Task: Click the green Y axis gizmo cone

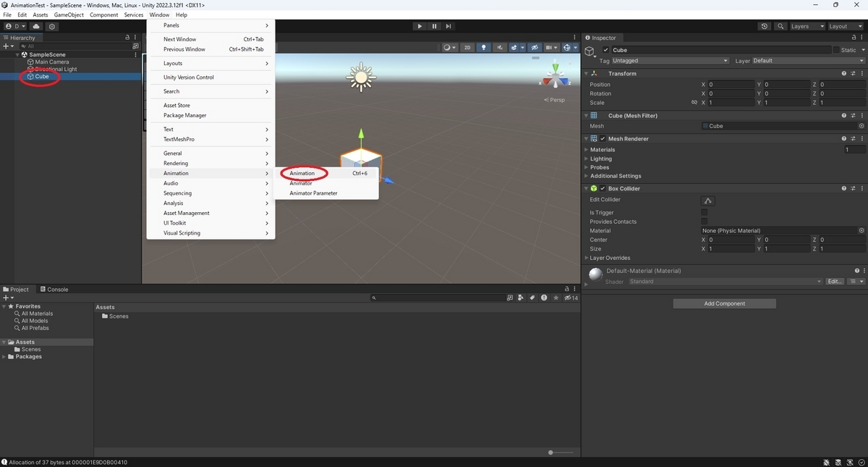Action: click(x=556, y=67)
